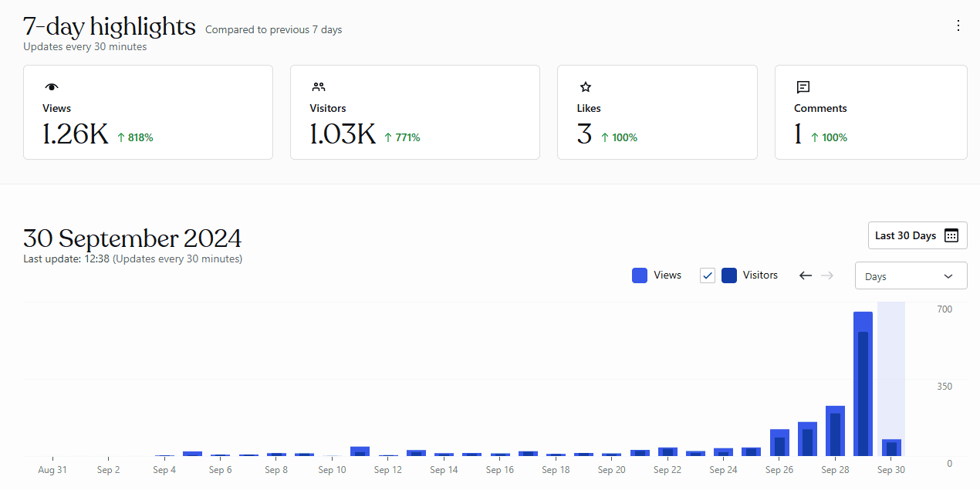The height and width of the screenshot is (490, 980).
Task: Click the highlighted Sep 30 bar
Action: 891,448
